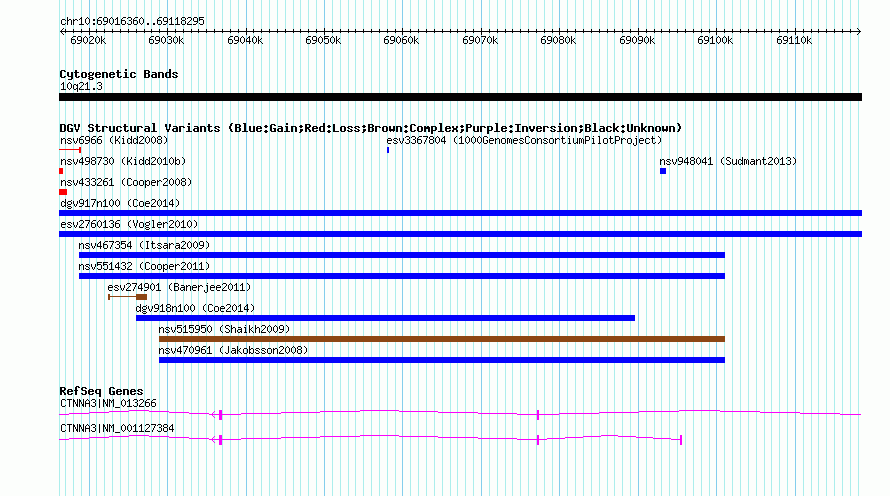Click the 69080k ruler tick label
Viewport: 890px width, 496px height.
tap(558, 40)
